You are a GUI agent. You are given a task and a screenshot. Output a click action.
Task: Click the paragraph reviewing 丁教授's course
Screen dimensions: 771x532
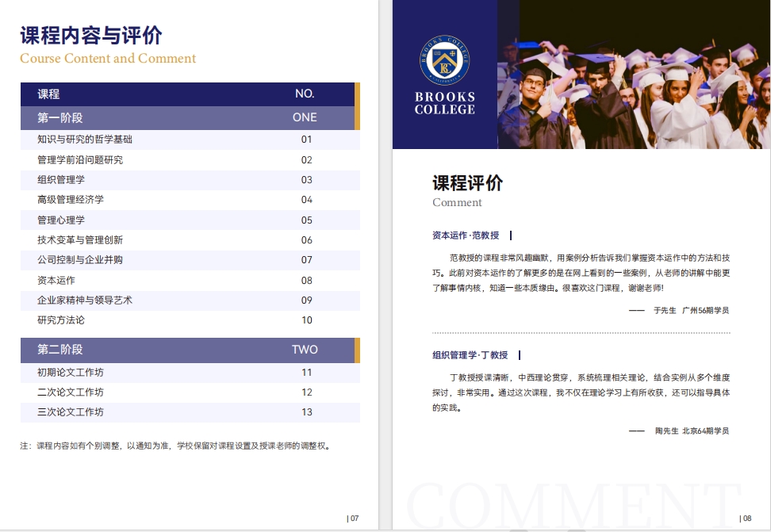[x=581, y=392]
